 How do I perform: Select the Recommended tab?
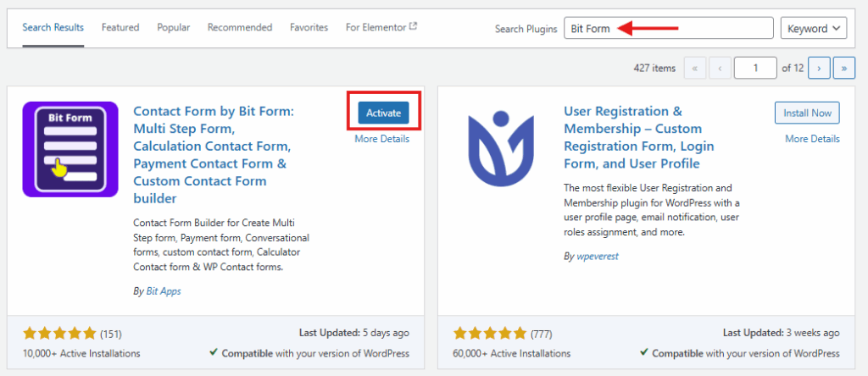[240, 27]
